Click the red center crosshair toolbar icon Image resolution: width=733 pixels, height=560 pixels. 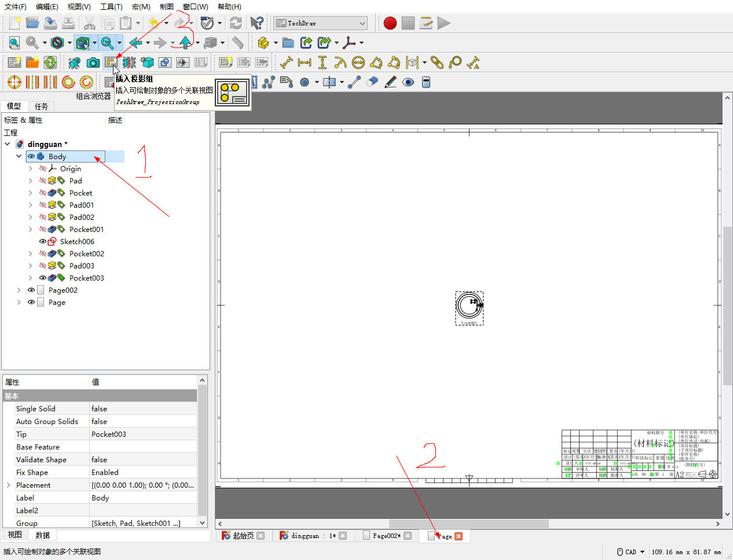pos(14,82)
